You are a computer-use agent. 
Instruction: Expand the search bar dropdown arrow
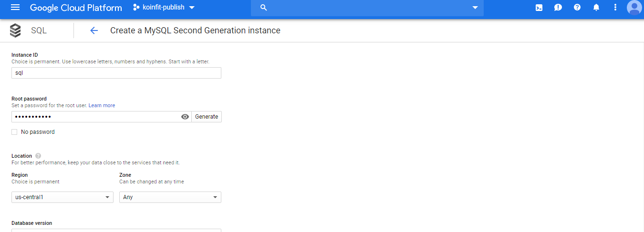coord(475,8)
